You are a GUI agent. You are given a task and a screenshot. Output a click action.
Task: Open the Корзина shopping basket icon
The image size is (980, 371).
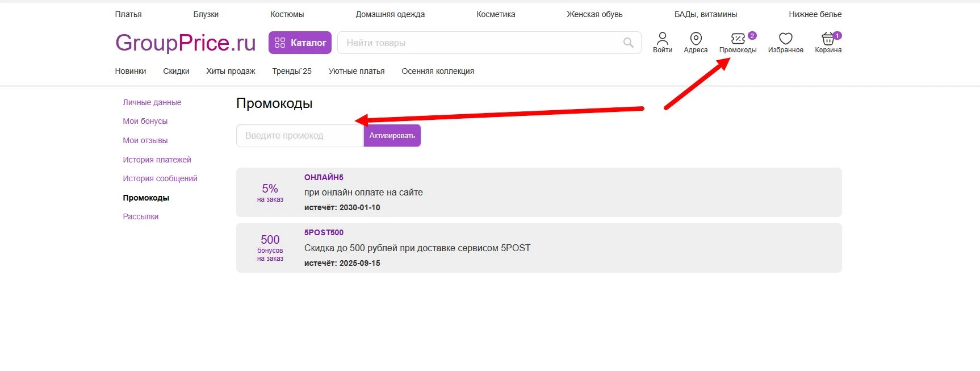(828, 39)
